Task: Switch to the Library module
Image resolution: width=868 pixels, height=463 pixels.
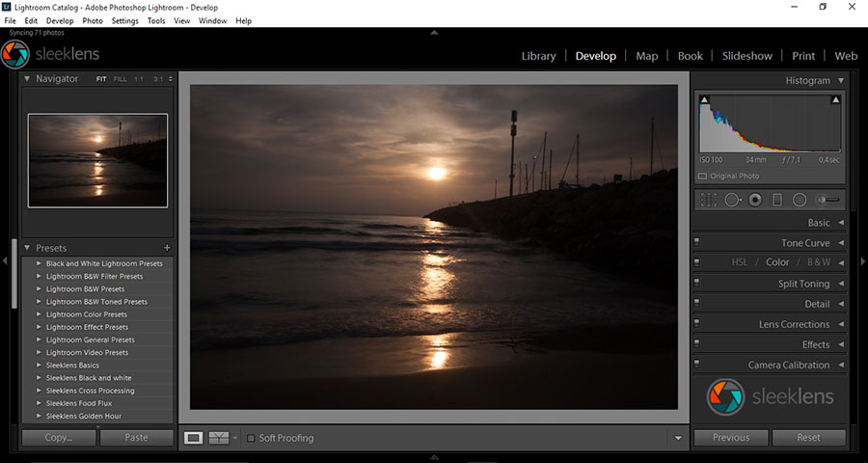Action: [538, 56]
